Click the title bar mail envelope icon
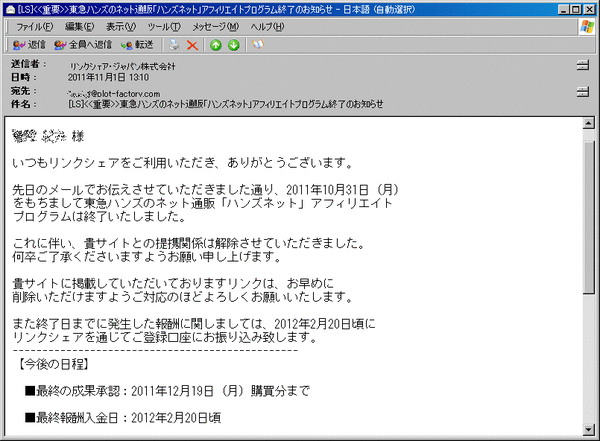The image size is (600, 441). pyautogui.click(x=11, y=10)
